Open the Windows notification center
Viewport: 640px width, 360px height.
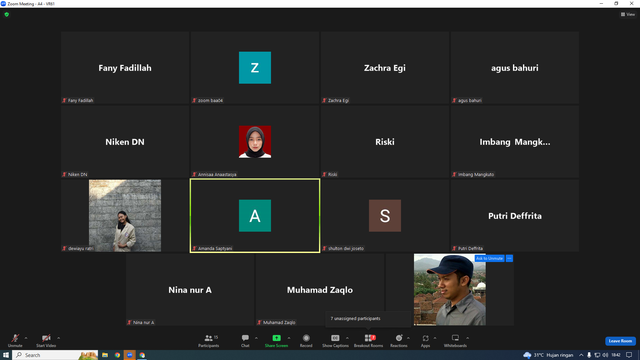click(629, 355)
